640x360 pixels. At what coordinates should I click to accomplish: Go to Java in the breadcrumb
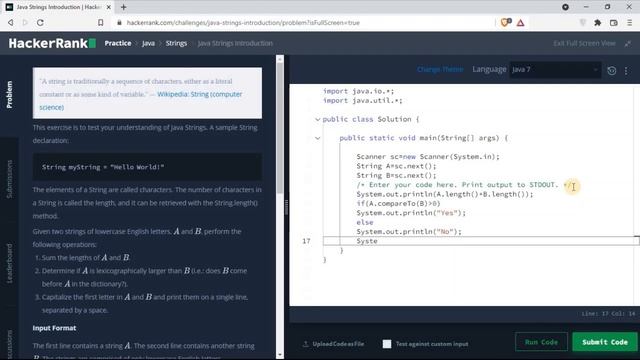pos(148,43)
